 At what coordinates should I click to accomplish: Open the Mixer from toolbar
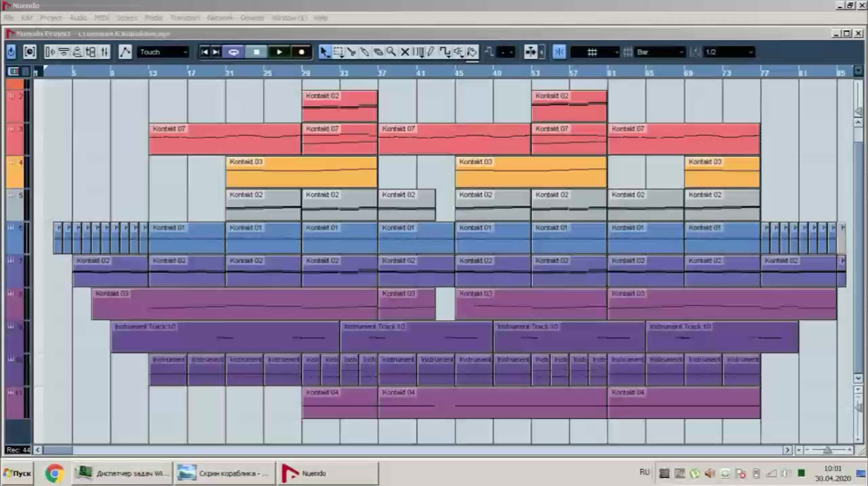coord(104,52)
